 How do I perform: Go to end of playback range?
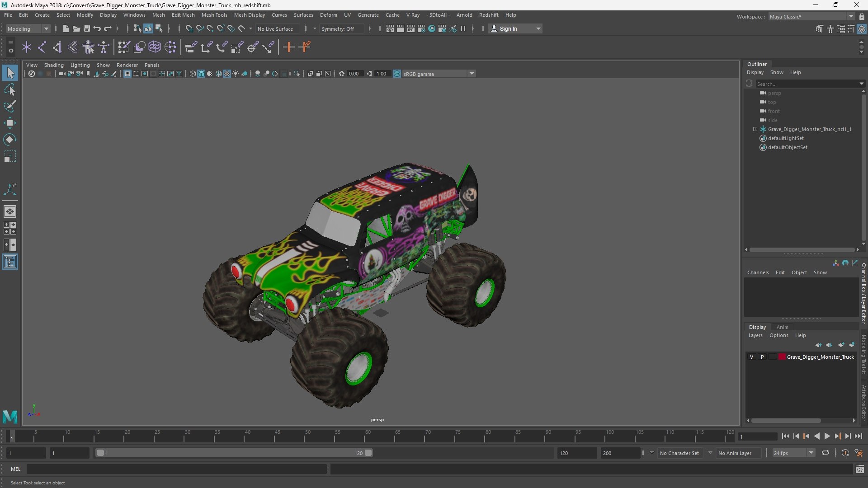pos(858,436)
